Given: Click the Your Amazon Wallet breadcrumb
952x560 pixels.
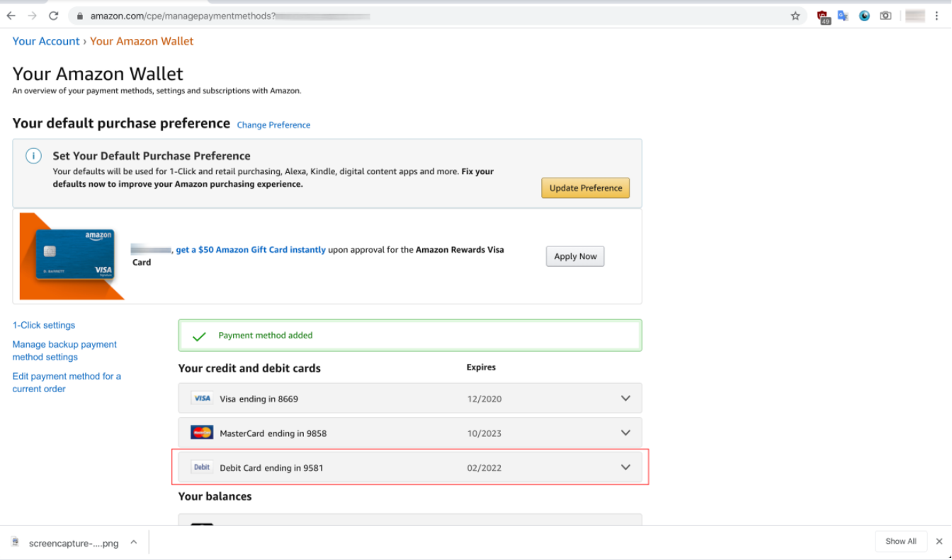Looking at the screenshot, I should [142, 41].
